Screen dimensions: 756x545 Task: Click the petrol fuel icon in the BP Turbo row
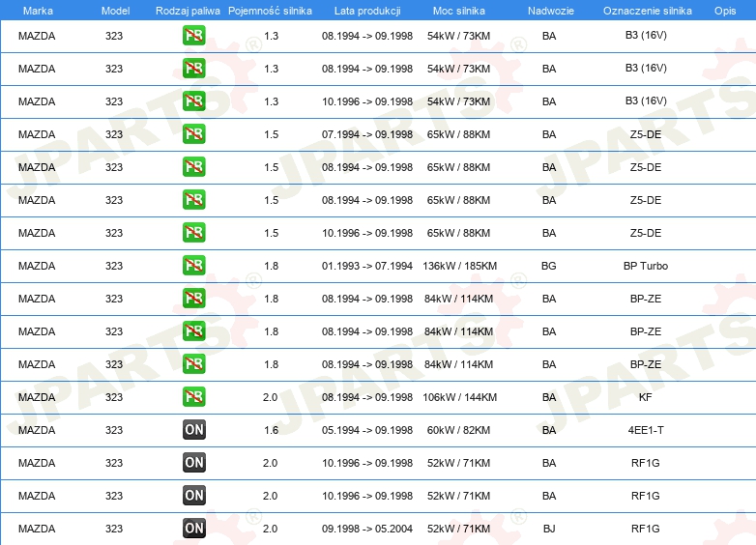click(x=194, y=266)
